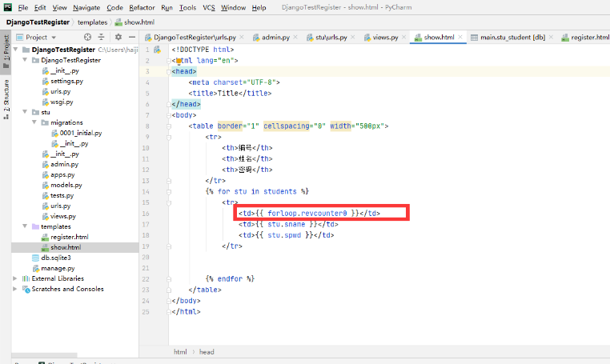Place cursor on the endfor tag line
The width and height of the screenshot is (610, 364).
[230, 279]
